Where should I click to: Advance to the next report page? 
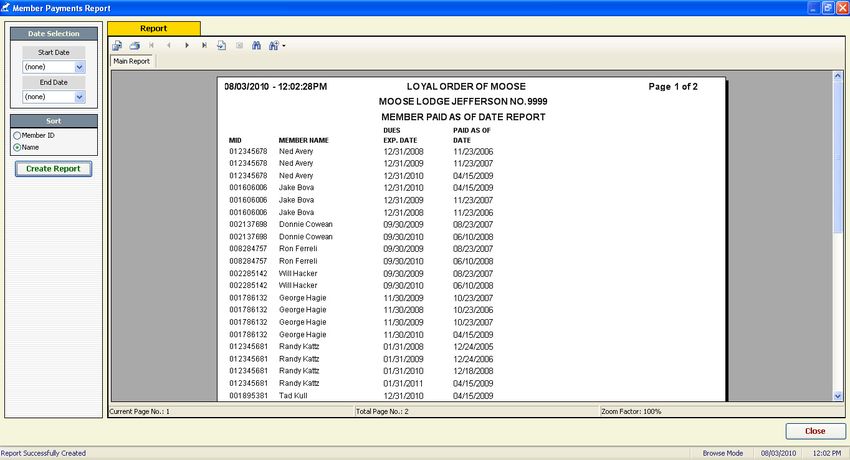tap(187, 46)
